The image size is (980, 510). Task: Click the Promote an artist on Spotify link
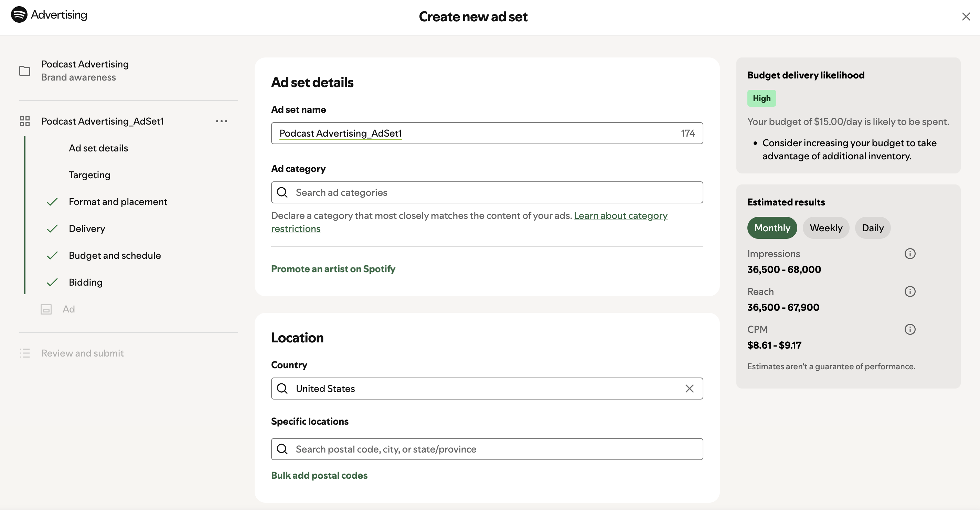pos(333,269)
